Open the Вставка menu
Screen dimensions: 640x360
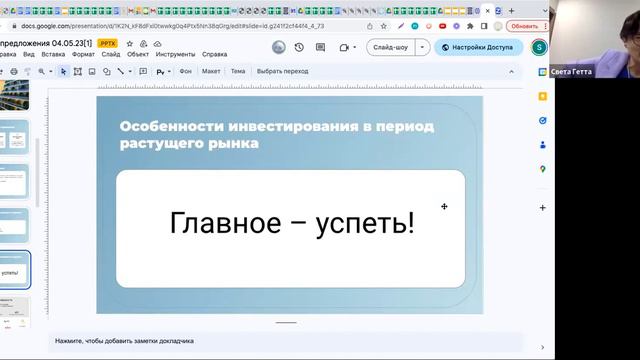click(x=53, y=54)
